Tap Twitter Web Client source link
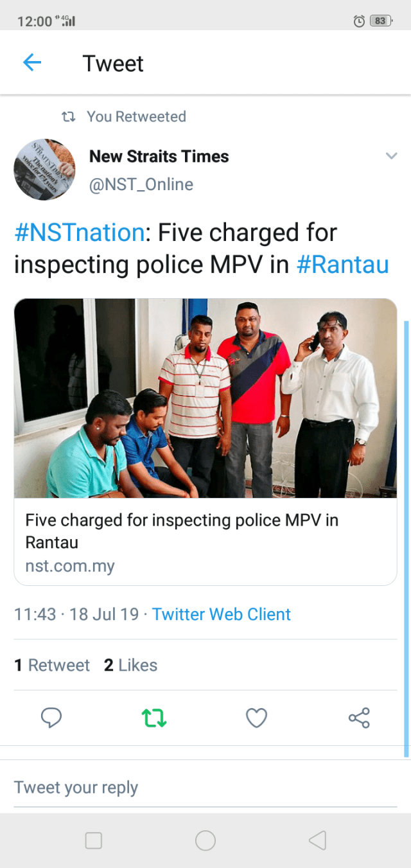This screenshot has height=868, width=411. (222, 614)
